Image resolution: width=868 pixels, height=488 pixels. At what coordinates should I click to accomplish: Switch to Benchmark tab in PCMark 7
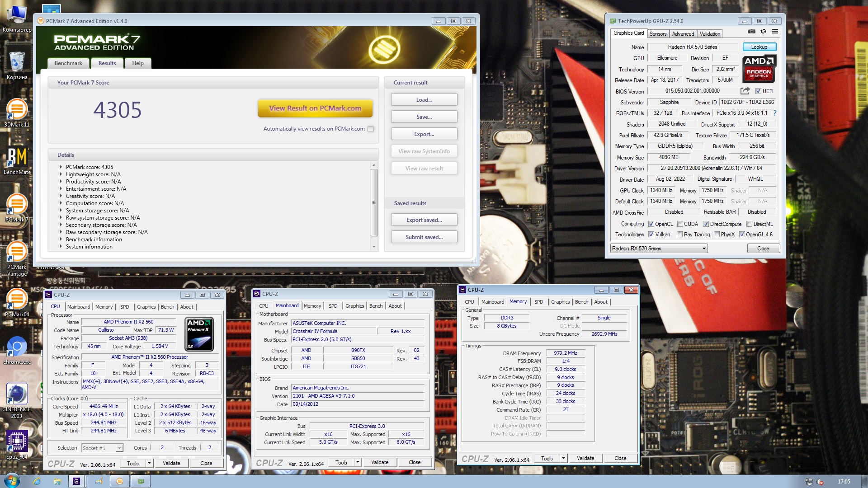point(68,63)
